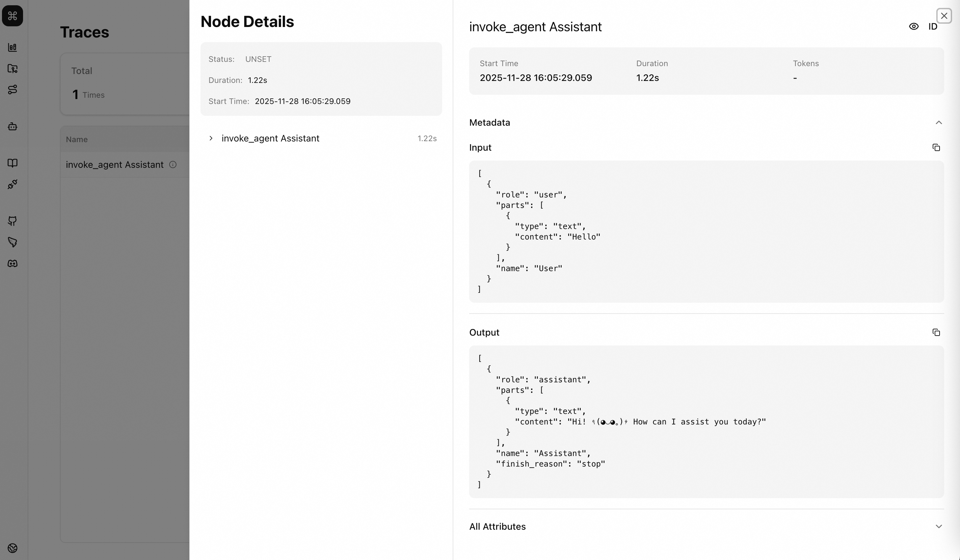Image resolution: width=960 pixels, height=560 pixels.
Task: Toggle the eye visibility icon
Action: tap(914, 27)
